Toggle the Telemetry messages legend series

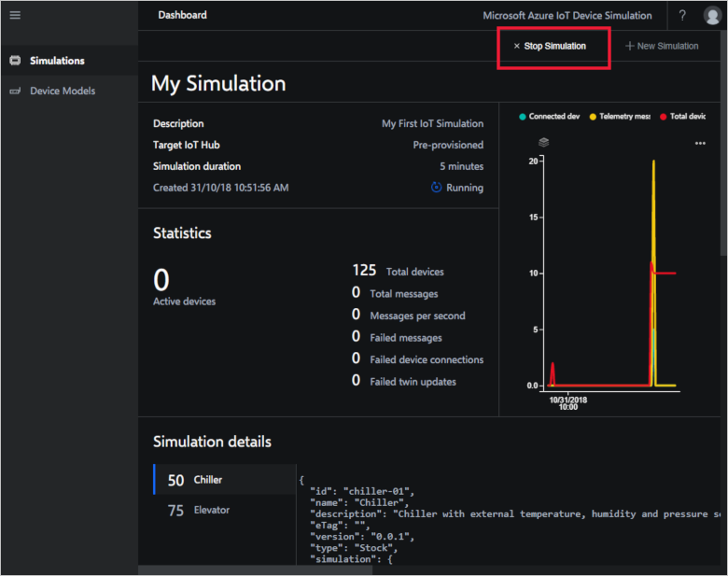(x=618, y=117)
